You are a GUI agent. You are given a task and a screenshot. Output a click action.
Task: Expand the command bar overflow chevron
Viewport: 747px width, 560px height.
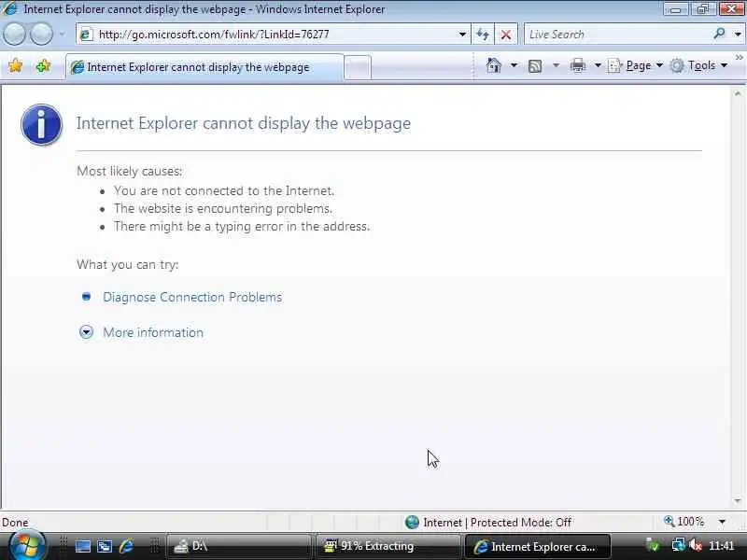(739, 58)
